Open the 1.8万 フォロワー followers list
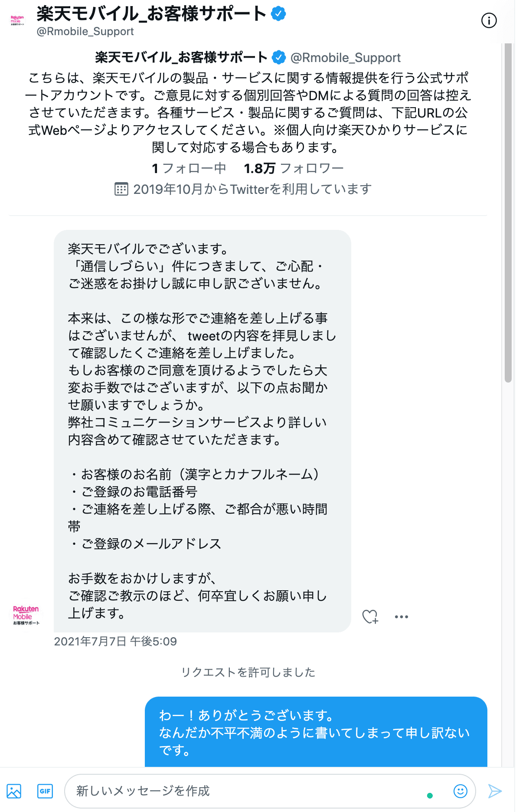 [x=294, y=168]
